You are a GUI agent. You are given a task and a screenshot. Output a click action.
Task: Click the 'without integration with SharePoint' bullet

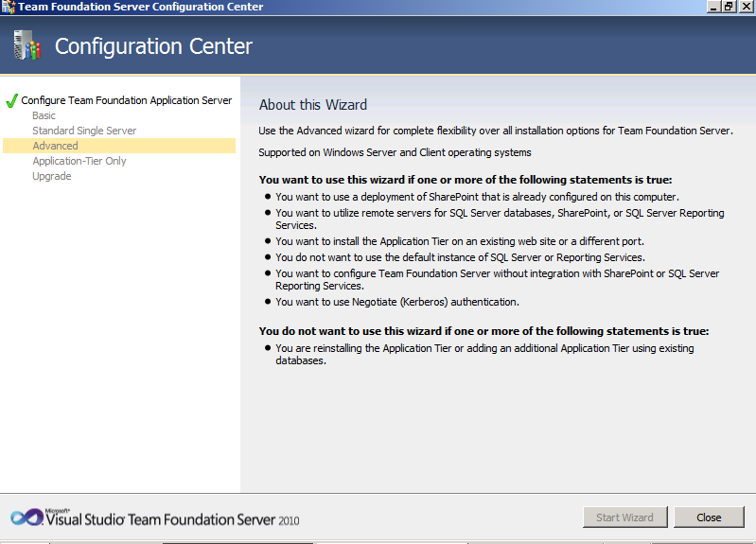(x=497, y=280)
